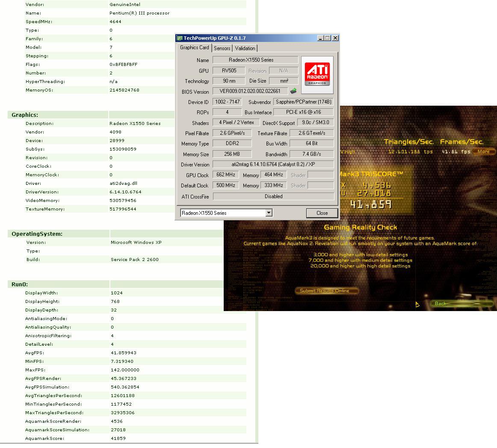Click the Driver value ati2dvag.dll

123,183
